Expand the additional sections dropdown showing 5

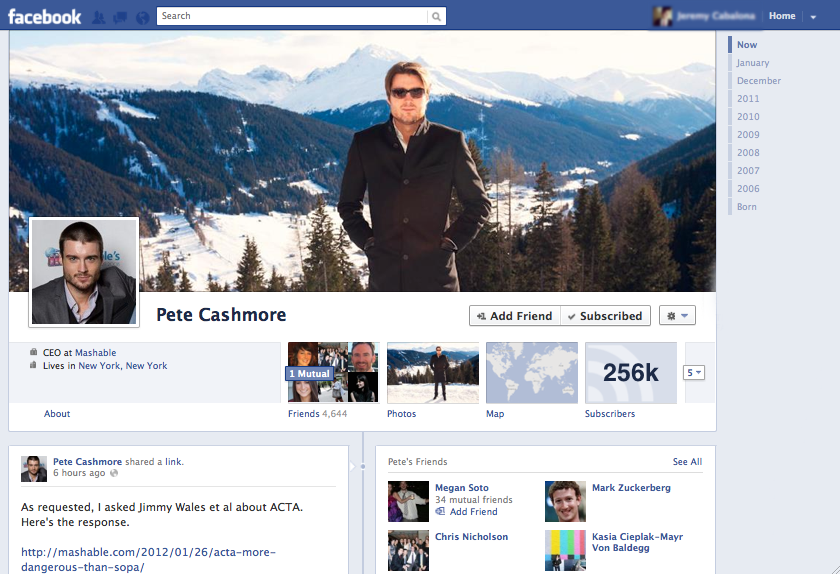pos(694,372)
